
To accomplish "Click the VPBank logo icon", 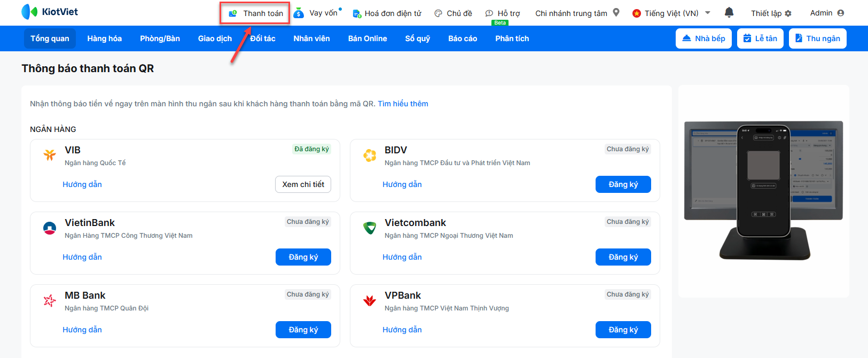I will [x=370, y=301].
